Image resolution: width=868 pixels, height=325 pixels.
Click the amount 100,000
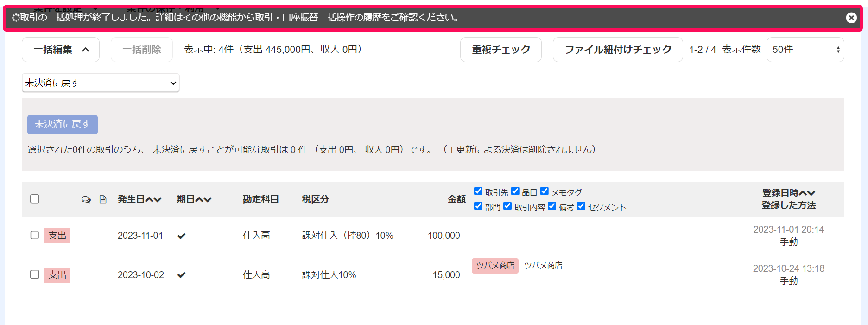[x=444, y=236]
